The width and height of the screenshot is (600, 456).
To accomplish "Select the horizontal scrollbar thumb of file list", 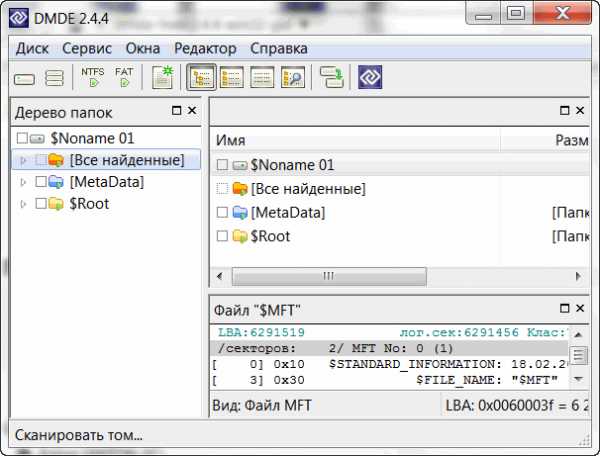I will pyautogui.click(x=329, y=276).
